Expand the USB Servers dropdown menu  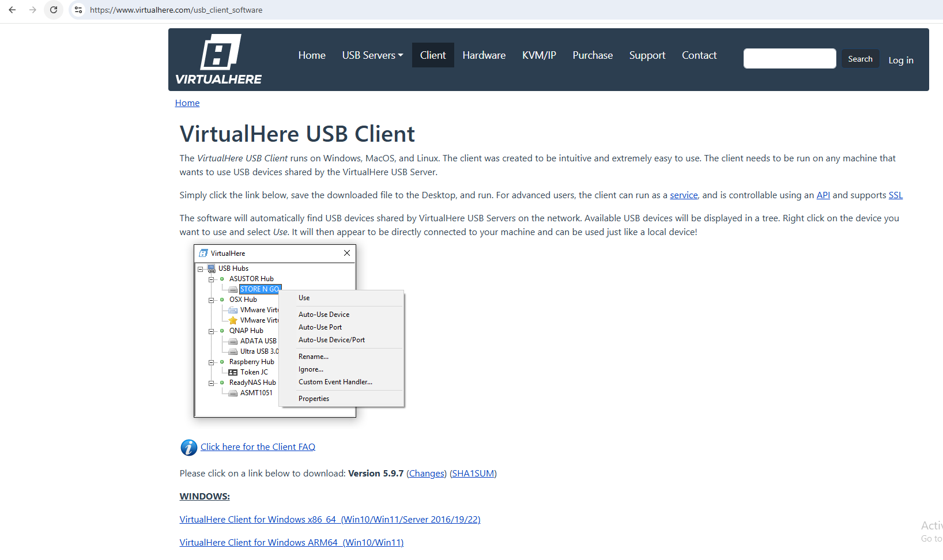372,55
